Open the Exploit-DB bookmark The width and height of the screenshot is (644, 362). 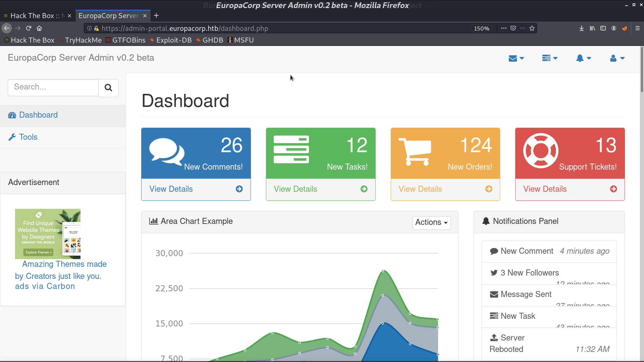tap(171, 40)
